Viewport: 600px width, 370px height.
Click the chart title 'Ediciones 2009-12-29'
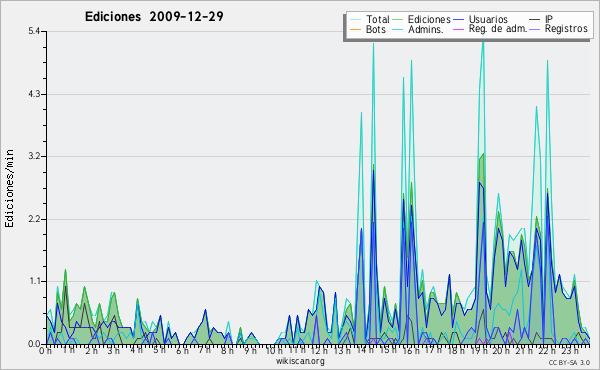point(154,17)
